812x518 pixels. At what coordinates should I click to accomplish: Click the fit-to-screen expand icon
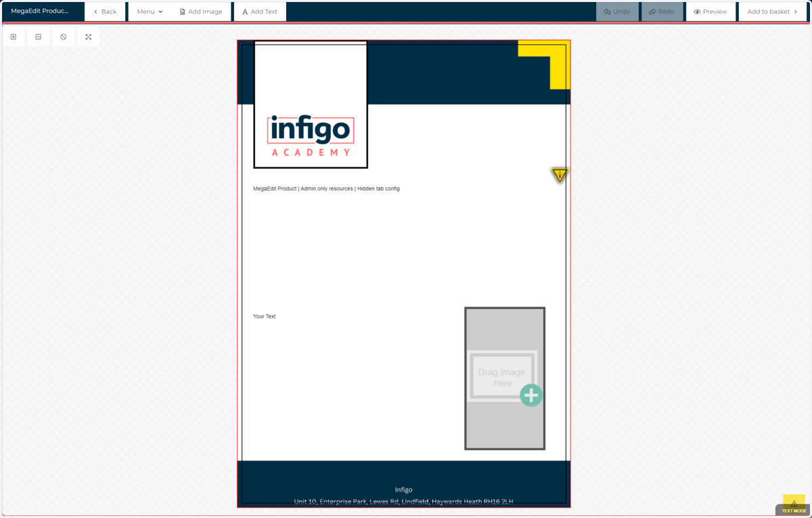89,37
